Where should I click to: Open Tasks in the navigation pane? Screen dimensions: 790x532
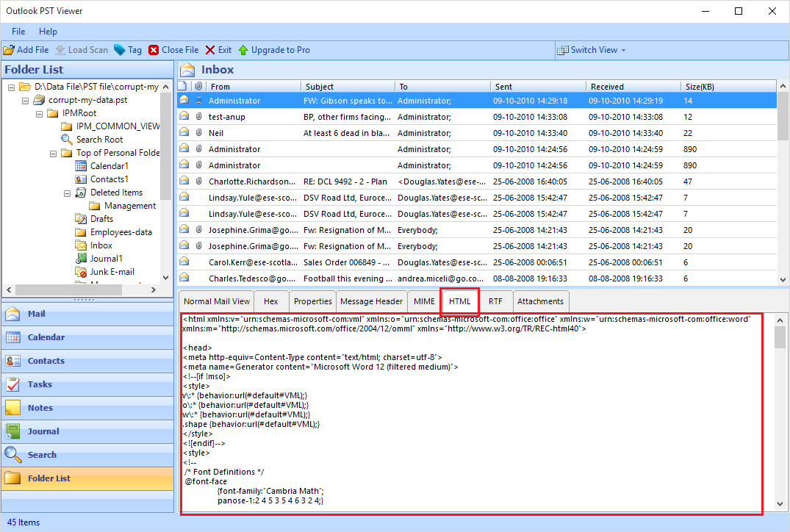(x=87, y=384)
